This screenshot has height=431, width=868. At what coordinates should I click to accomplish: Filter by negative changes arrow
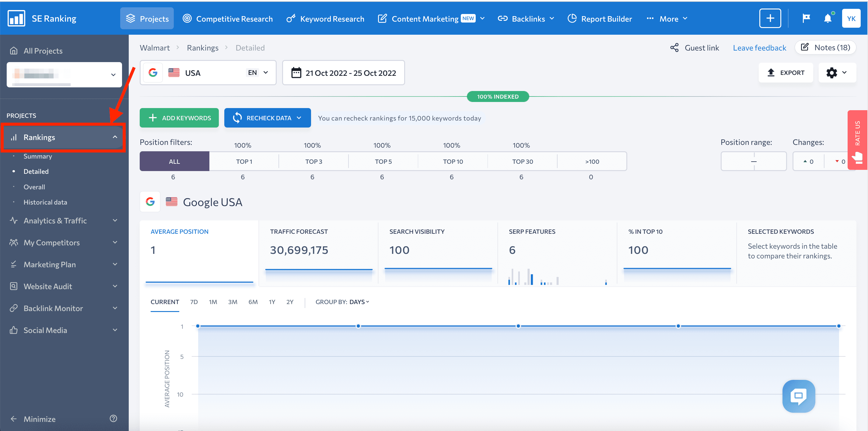click(x=840, y=161)
